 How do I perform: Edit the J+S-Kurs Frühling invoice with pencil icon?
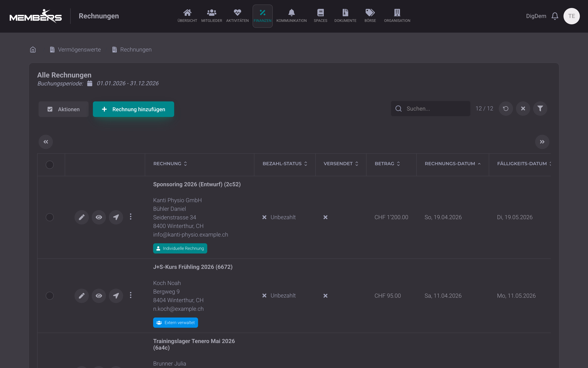point(82,296)
